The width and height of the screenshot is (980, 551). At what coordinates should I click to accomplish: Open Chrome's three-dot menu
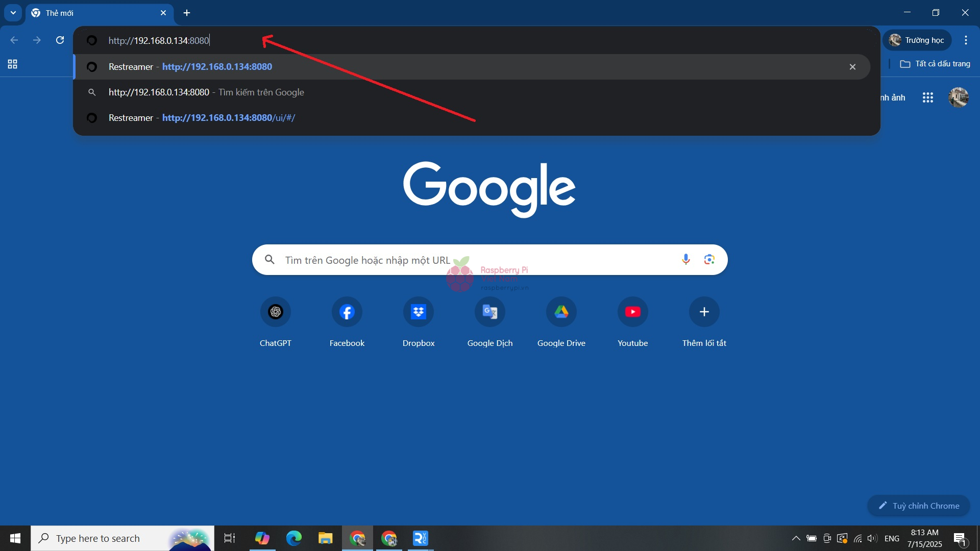pyautogui.click(x=966, y=40)
